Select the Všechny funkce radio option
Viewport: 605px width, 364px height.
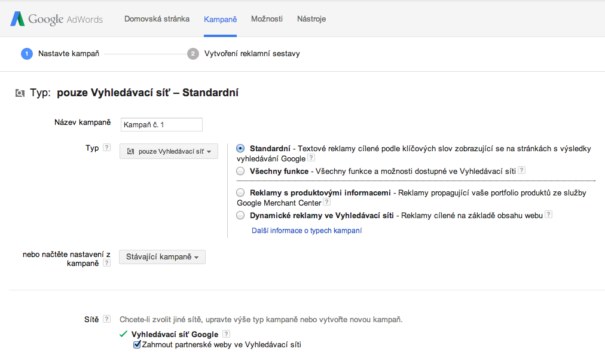pos(240,171)
